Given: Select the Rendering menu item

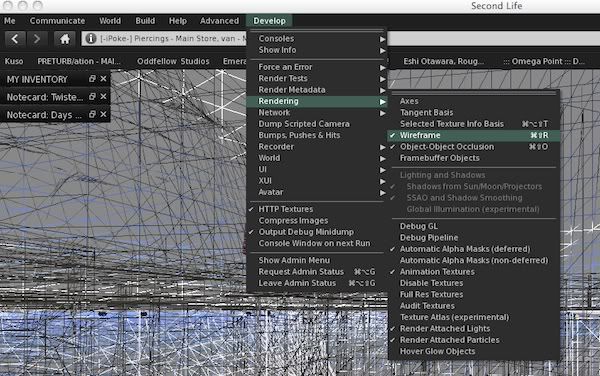Looking at the screenshot, I should (x=317, y=101).
